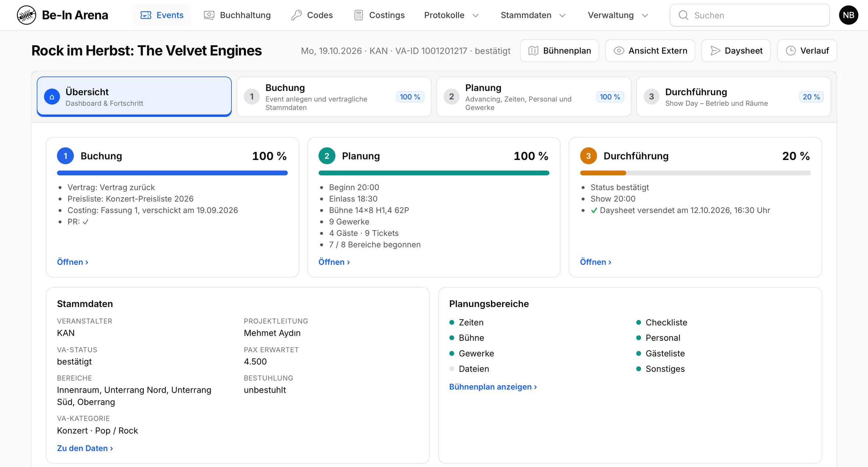Open Buchhaltung via its money icon

tap(209, 15)
